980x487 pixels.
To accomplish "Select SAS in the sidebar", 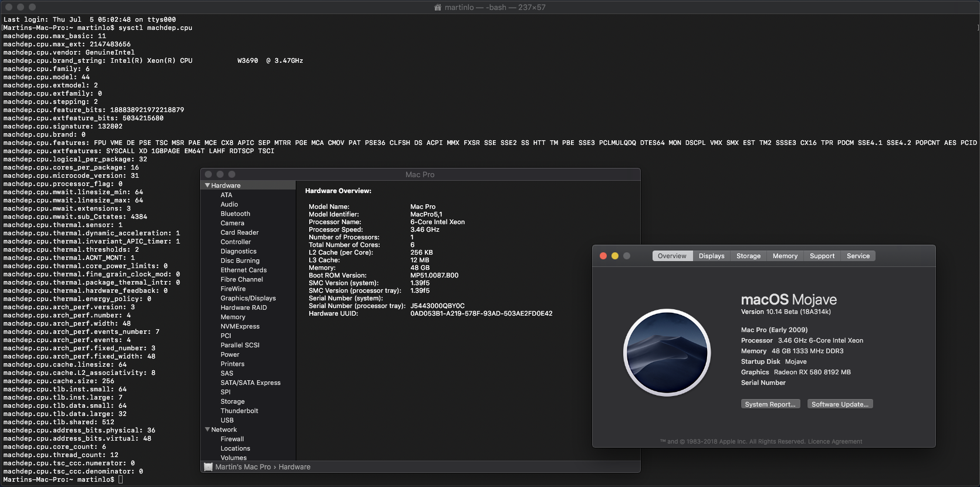I will tap(227, 373).
